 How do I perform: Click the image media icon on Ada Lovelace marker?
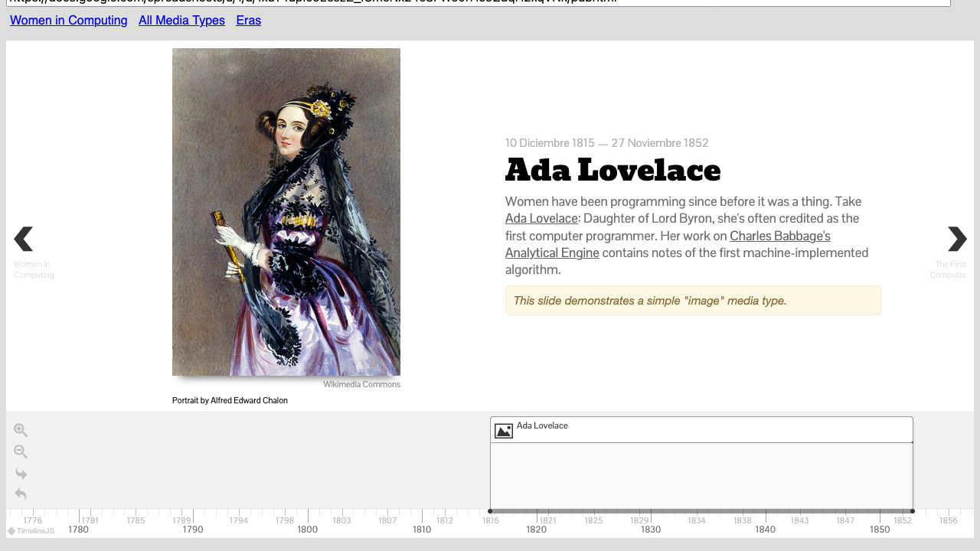point(503,431)
